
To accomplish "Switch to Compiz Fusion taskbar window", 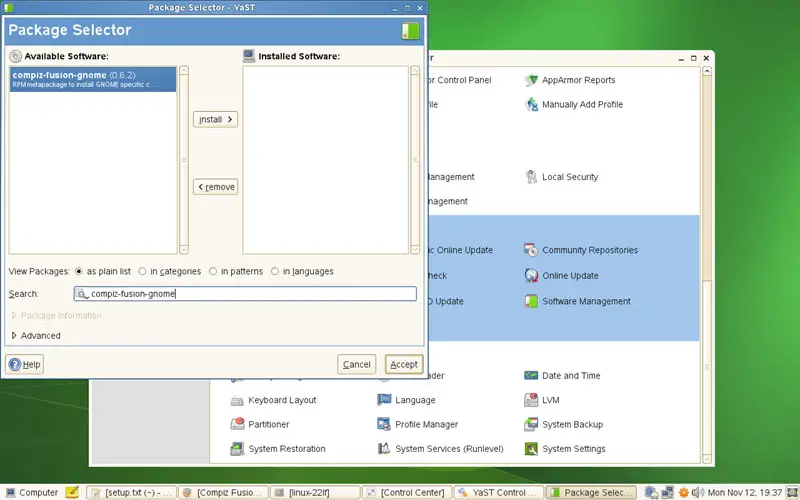I will tap(223, 492).
